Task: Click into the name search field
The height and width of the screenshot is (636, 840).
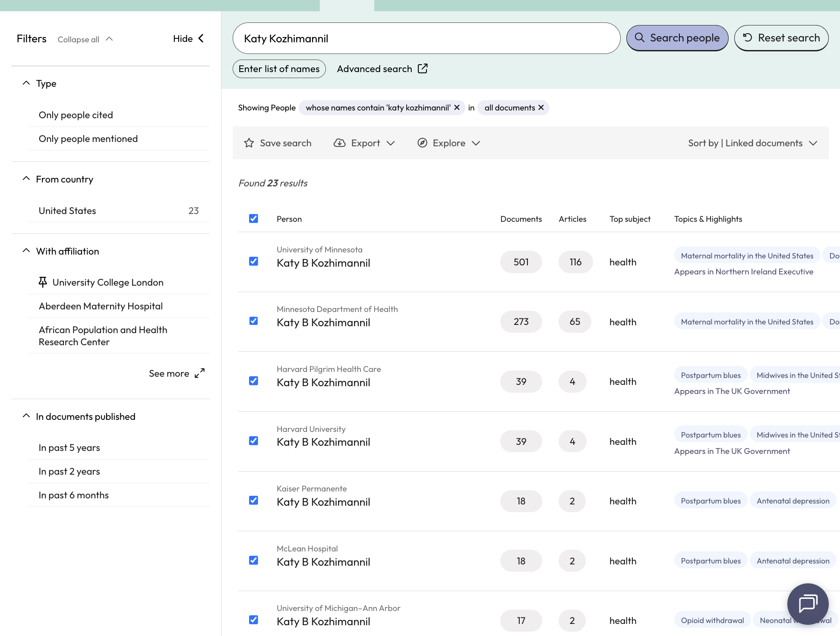Action: pyautogui.click(x=426, y=38)
